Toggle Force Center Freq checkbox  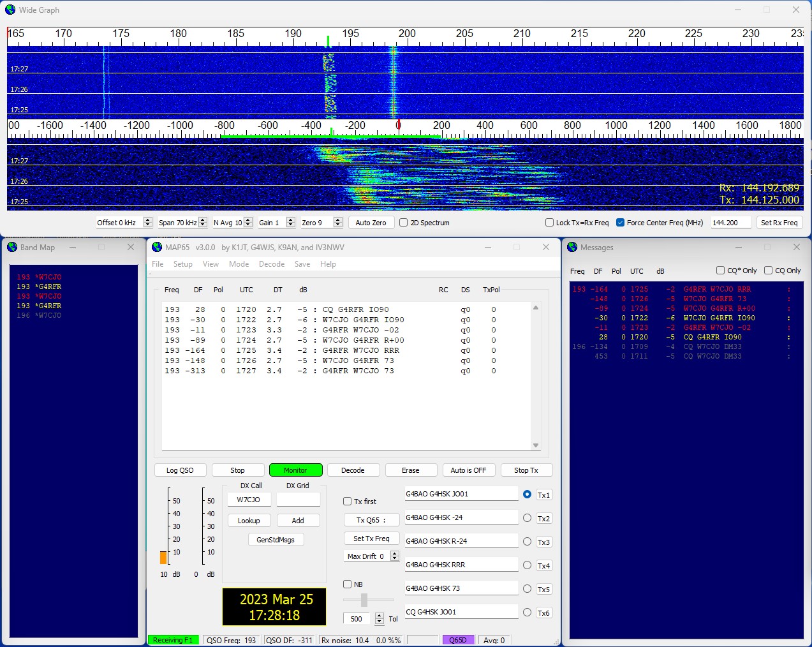tap(620, 223)
